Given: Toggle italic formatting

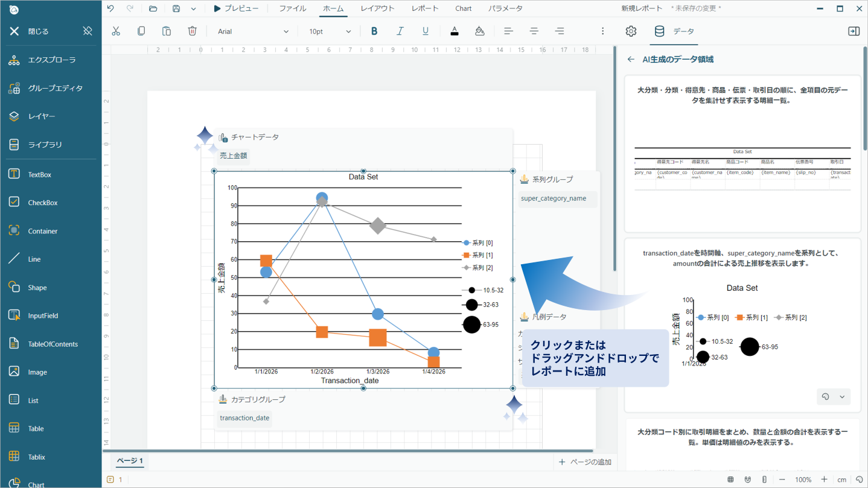Looking at the screenshot, I should tap(400, 31).
